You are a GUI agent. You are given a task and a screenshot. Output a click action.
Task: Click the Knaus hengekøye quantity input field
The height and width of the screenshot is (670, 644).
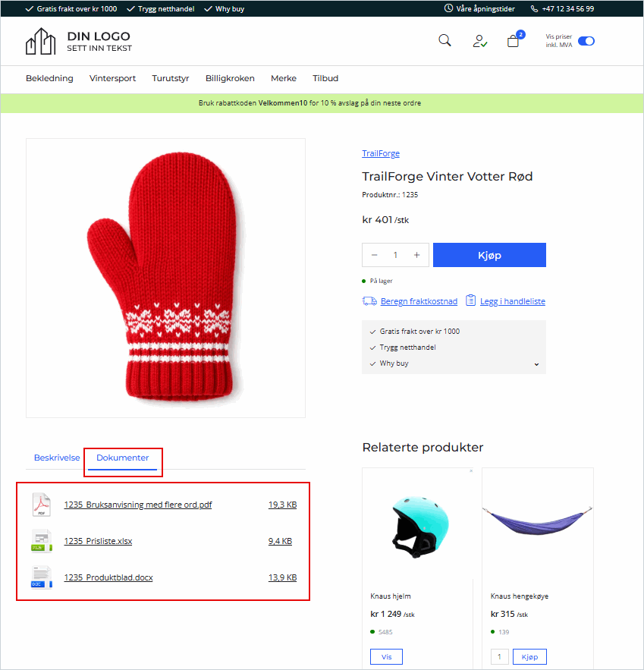tap(499, 656)
